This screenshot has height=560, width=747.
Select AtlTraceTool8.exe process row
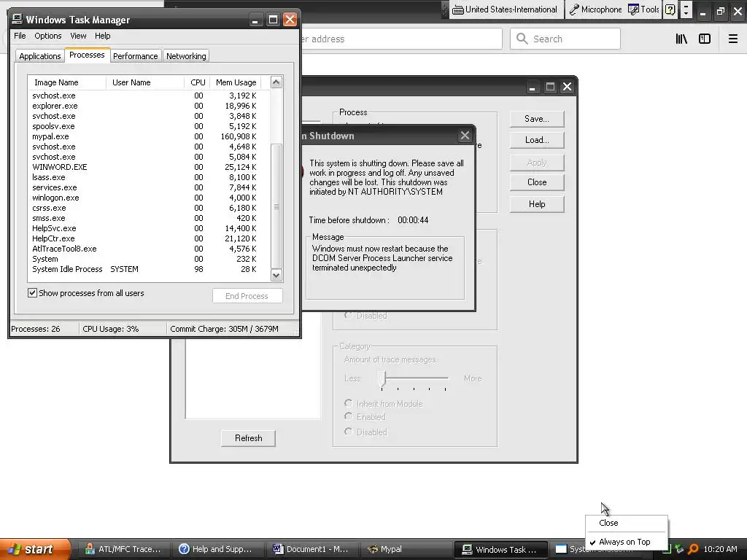point(149,249)
